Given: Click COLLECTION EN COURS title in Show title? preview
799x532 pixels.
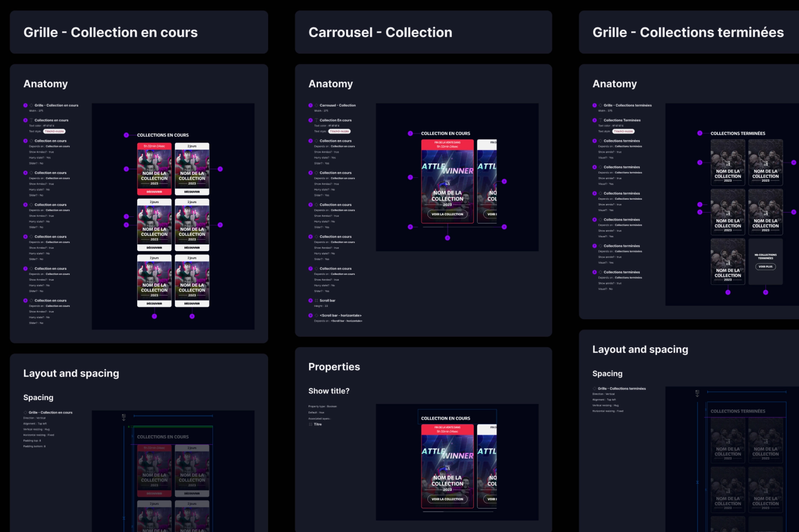Looking at the screenshot, I should 445,419.
